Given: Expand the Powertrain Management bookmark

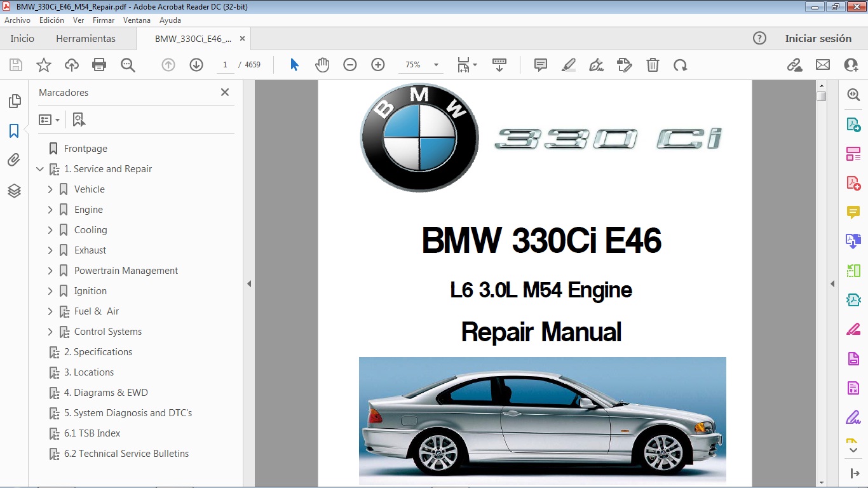Looking at the screenshot, I should pyautogui.click(x=51, y=270).
